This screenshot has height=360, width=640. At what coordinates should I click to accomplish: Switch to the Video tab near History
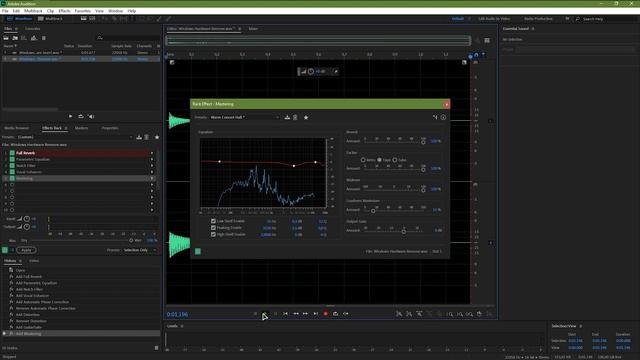coord(34,261)
